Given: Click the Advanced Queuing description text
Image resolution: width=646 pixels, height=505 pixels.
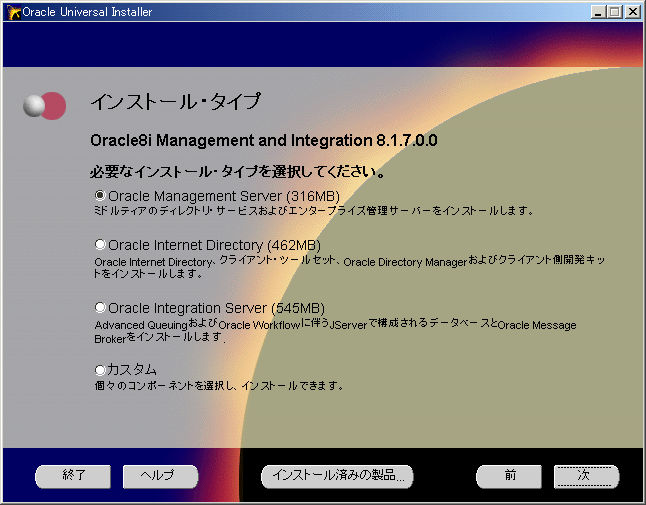Looking at the screenshot, I should tap(335, 331).
